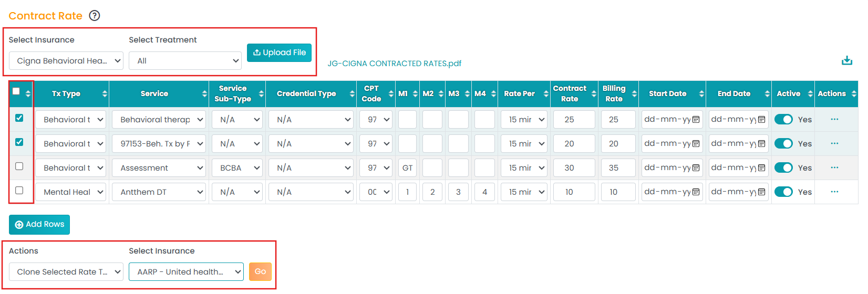Turn off the Active toggle in the Antthem DT row
The height and width of the screenshot is (294, 868).
point(783,192)
